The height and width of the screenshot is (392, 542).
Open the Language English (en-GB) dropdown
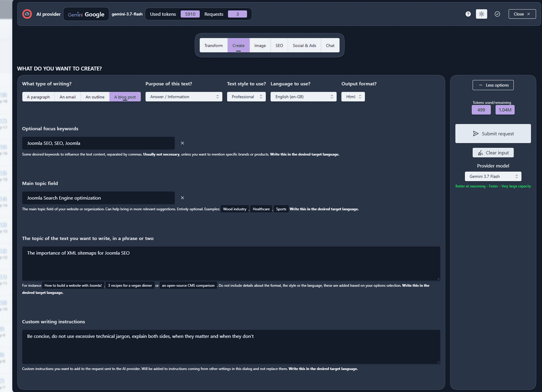304,97
